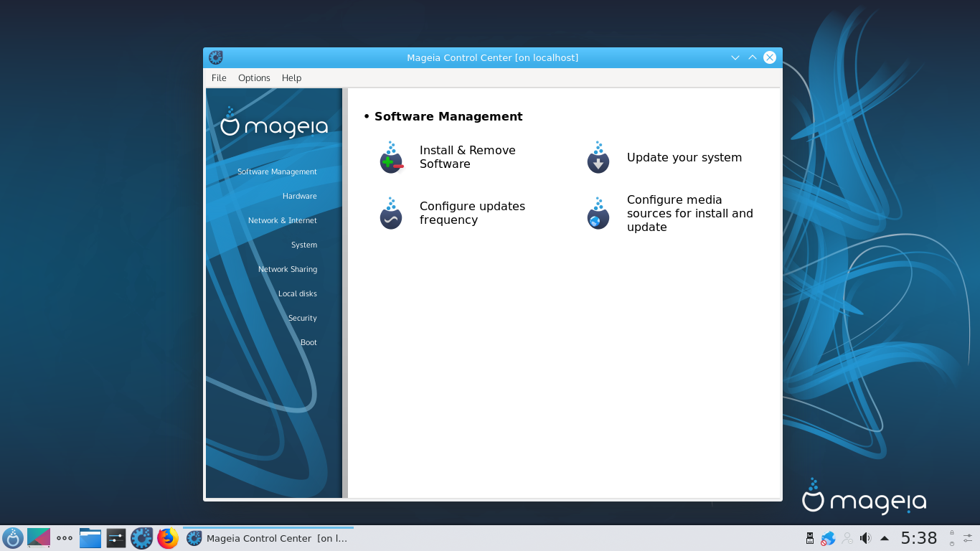Image resolution: width=980 pixels, height=551 pixels.
Task: Open the virtual desktops pager in taskbar
Action: coord(39,538)
